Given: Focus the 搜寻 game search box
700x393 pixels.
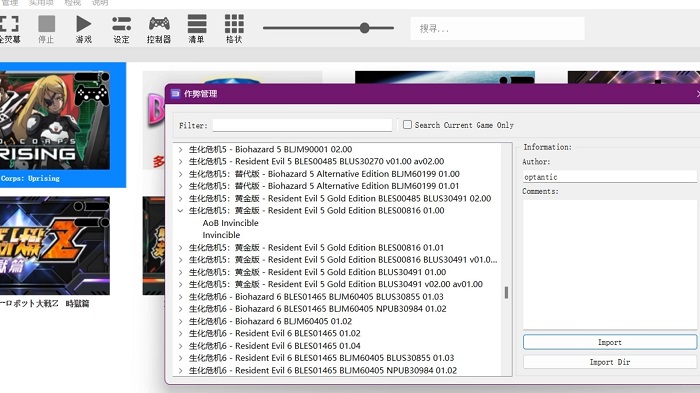Looking at the screenshot, I should pyautogui.click(x=497, y=29).
